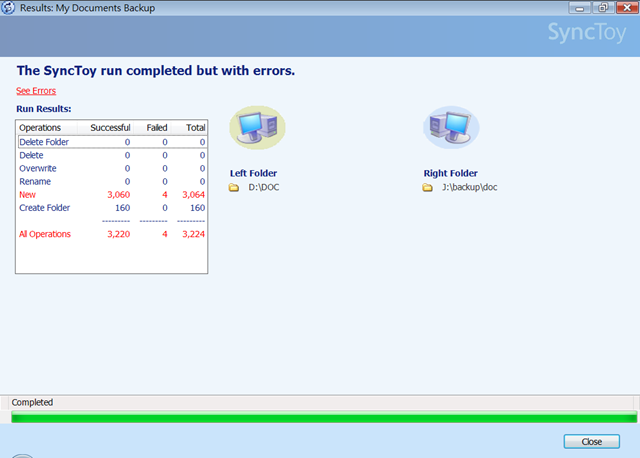
Task: Click the Total column header
Action: [189, 128]
